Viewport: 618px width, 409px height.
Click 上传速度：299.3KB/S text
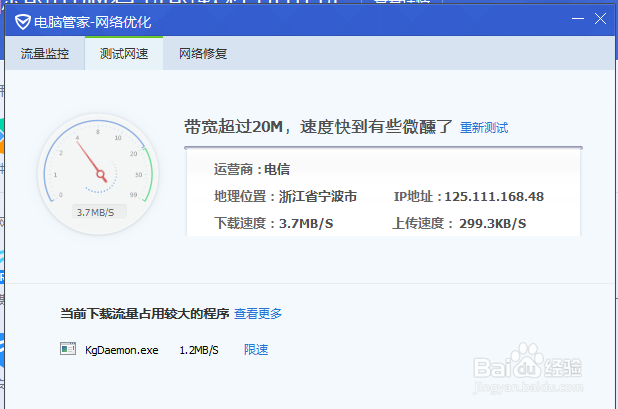click(459, 223)
